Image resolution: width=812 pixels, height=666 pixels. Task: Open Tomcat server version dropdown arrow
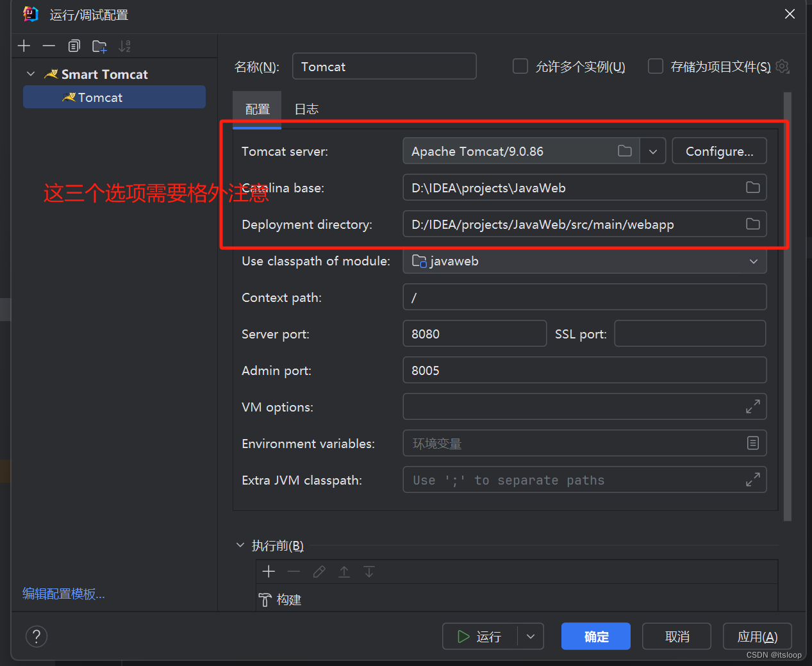click(653, 151)
